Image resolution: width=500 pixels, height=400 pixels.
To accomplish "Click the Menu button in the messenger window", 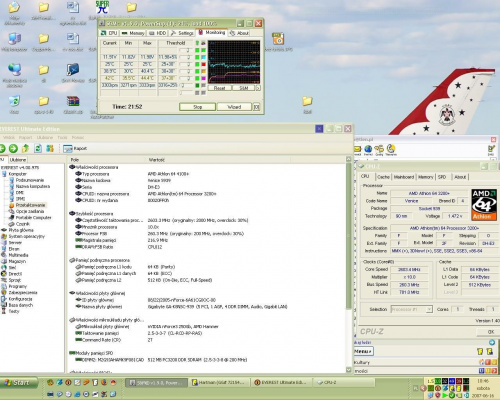I will [x=363, y=351].
